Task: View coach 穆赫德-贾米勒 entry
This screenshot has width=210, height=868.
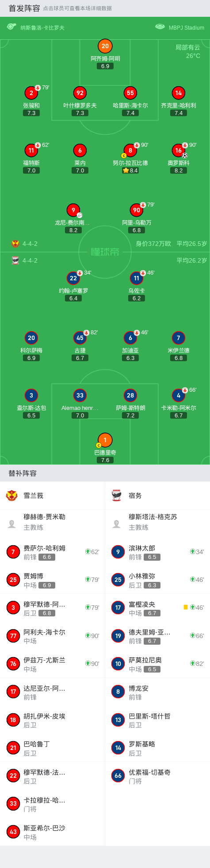Action: [x=53, y=522]
